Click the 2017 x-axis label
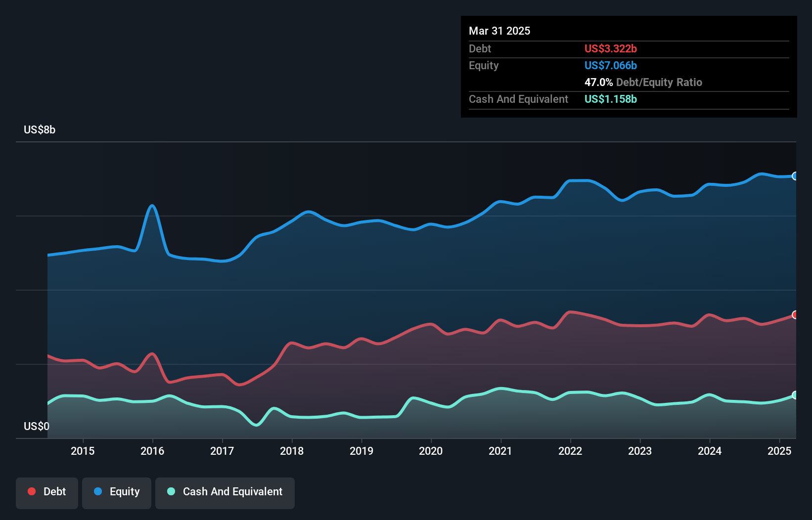This screenshot has height=520, width=812. click(x=222, y=451)
